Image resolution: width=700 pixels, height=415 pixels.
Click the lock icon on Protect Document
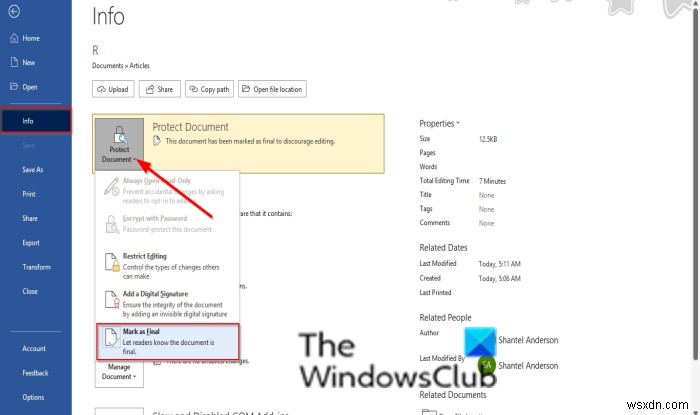[120, 134]
